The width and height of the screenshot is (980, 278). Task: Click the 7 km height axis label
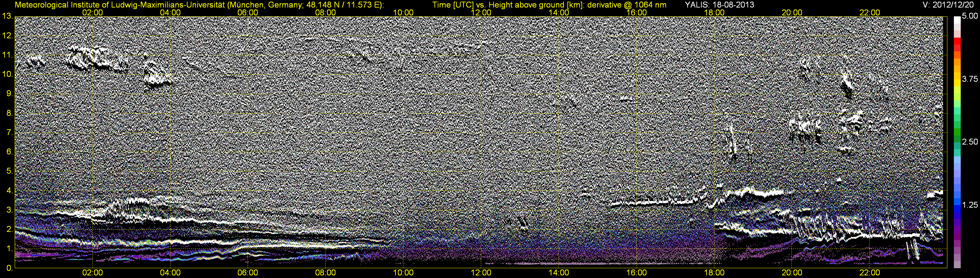[x=9, y=132]
